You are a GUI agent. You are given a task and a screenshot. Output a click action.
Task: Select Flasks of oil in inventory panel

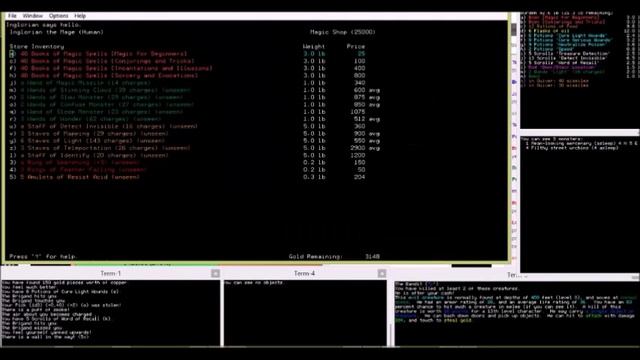tap(550, 31)
